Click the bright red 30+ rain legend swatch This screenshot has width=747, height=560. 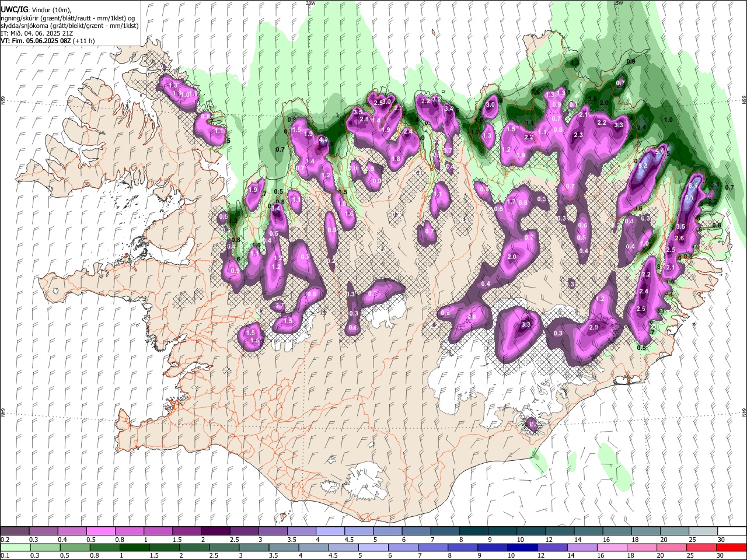click(x=731, y=547)
